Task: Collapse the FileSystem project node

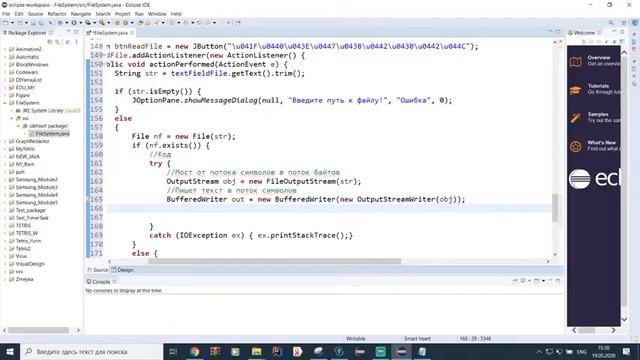Action: pos(5,103)
